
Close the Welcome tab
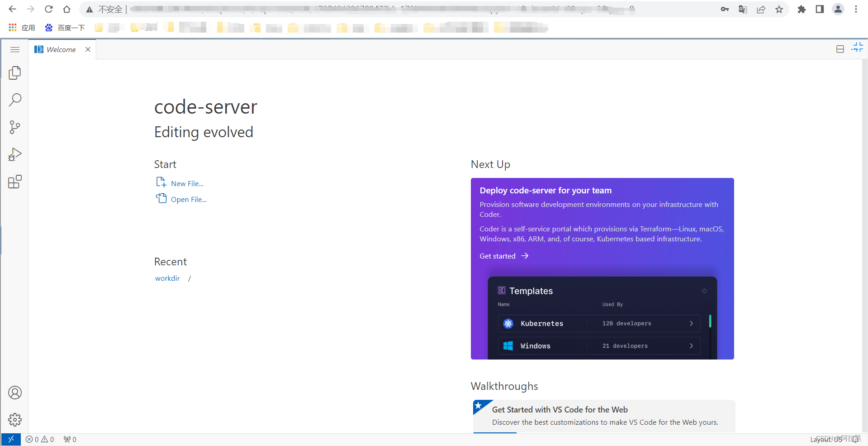(88, 49)
